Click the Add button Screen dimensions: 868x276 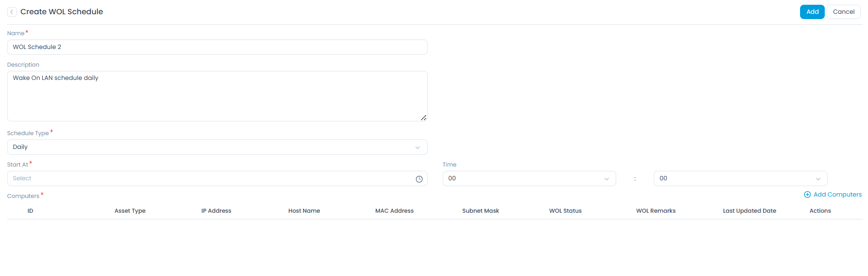811,11
